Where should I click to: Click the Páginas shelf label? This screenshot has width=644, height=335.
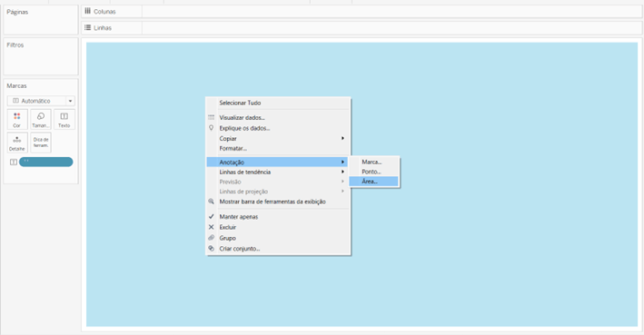tap(17, 12)
